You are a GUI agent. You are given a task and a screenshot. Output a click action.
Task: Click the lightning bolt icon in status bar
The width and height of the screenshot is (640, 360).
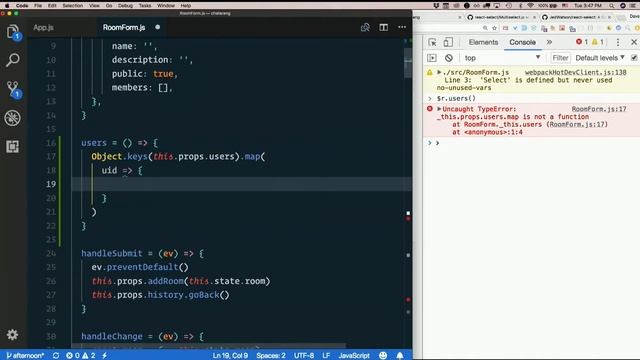104,356
